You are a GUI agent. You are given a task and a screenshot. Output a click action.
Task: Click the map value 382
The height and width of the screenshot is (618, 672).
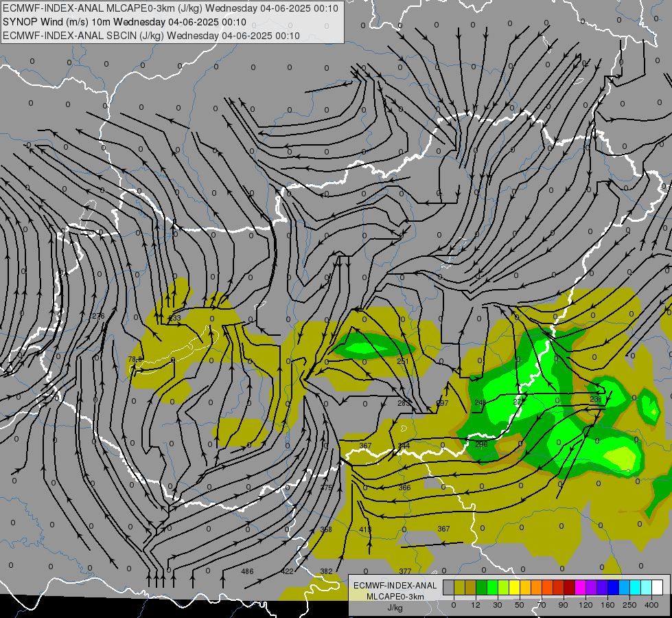click(x=326, y=571)
